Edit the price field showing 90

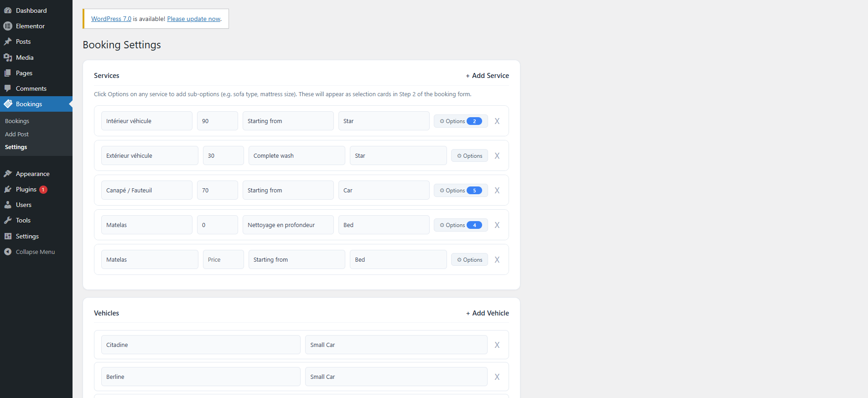[218, 121]
